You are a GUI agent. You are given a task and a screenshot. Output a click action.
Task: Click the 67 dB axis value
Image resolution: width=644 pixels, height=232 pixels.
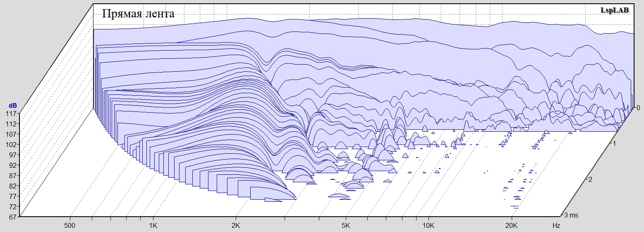pos(13,217)
